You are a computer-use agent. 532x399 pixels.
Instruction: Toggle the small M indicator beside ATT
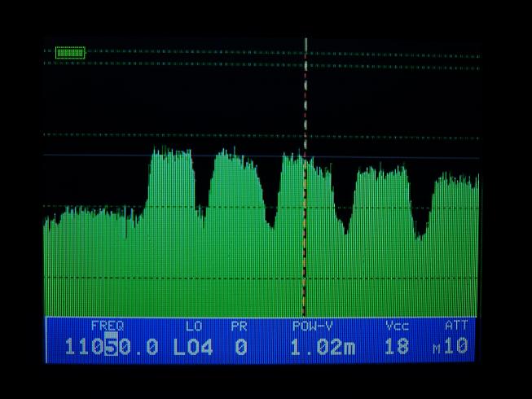click(437, 350)
